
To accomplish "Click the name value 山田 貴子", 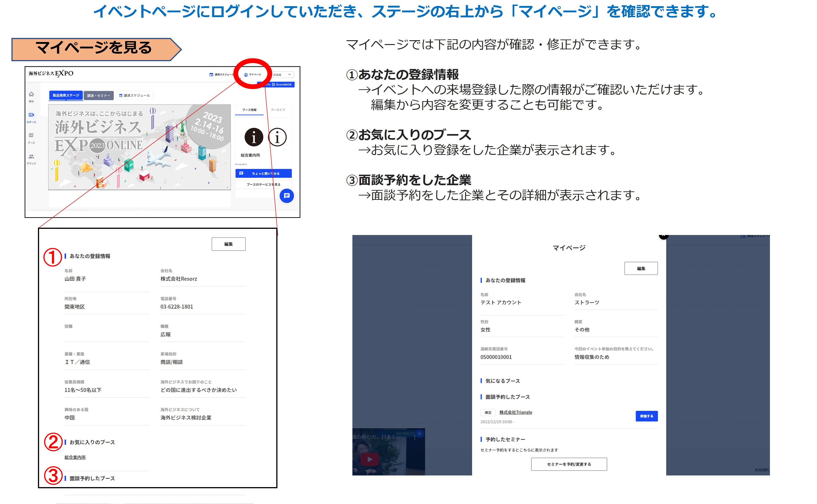I will pos(75,279).
